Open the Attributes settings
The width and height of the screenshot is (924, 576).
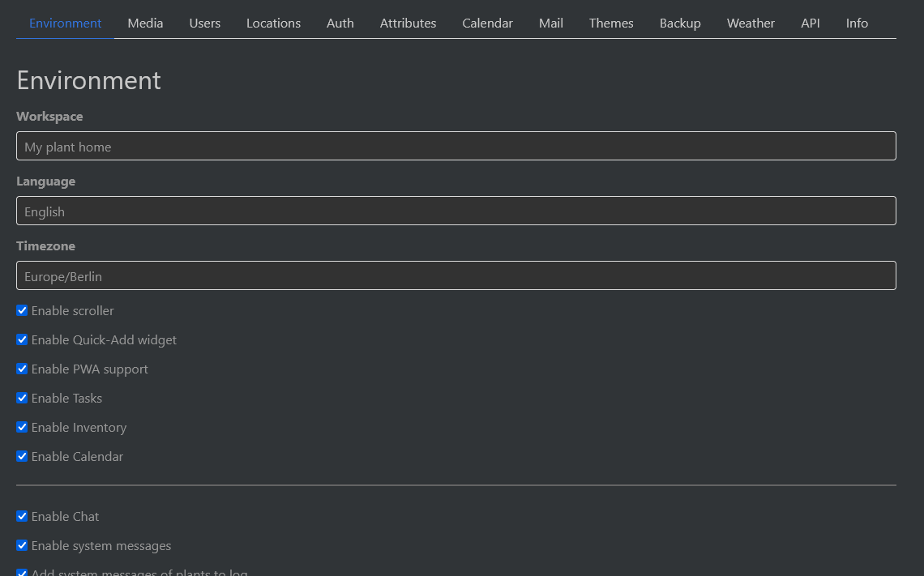(x=408, y=23)
